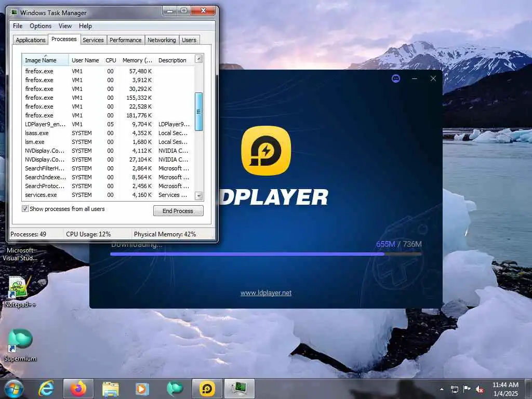
Task: Select the SearchFilterH... process row
Action: [108, 168]
